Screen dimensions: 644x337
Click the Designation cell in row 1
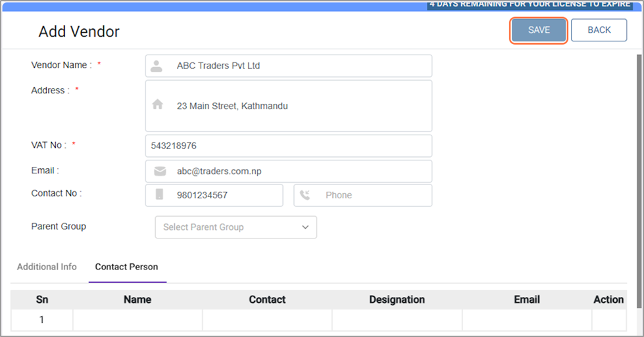(397, 320)
